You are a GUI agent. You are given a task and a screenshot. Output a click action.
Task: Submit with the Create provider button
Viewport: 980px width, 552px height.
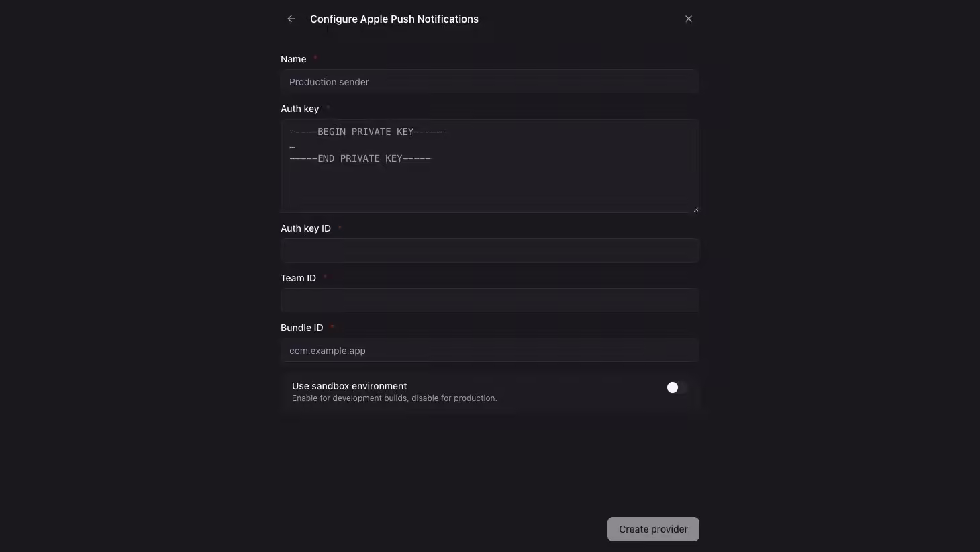(x=653, y=529)
